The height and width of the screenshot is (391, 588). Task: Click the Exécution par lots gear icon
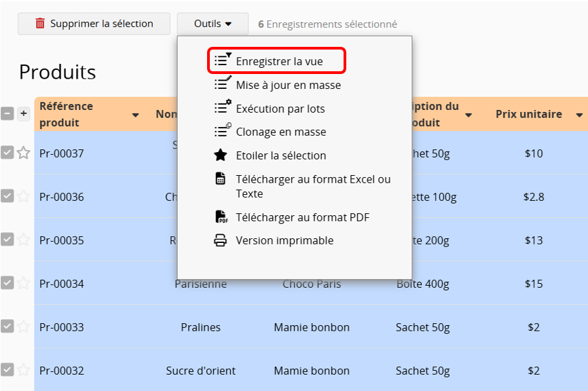pyautogui.click(x=222, y=108)
